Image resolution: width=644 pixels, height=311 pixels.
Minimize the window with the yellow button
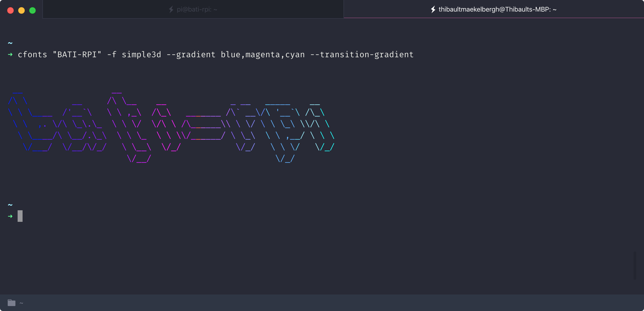[21, 10]
